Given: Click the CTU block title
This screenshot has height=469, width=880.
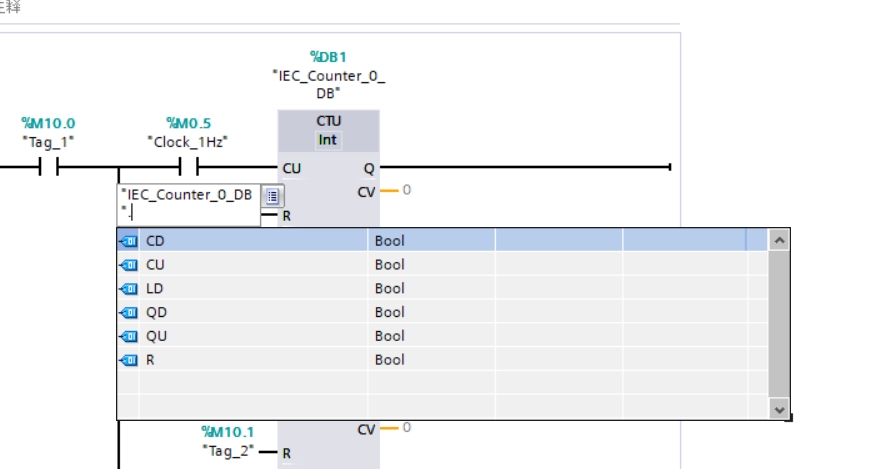Looking at the screenshot, I should tap(328, 121).
